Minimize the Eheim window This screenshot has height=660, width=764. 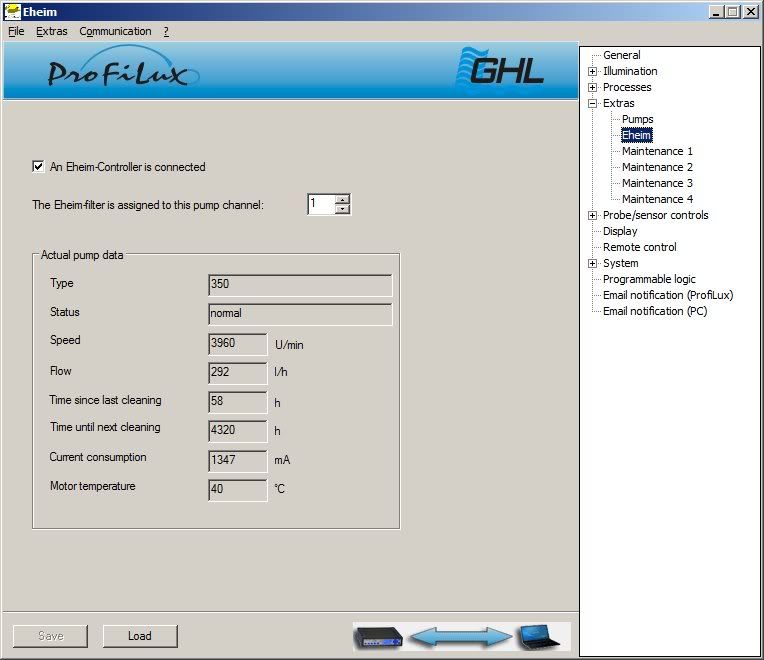click(715, 12)
